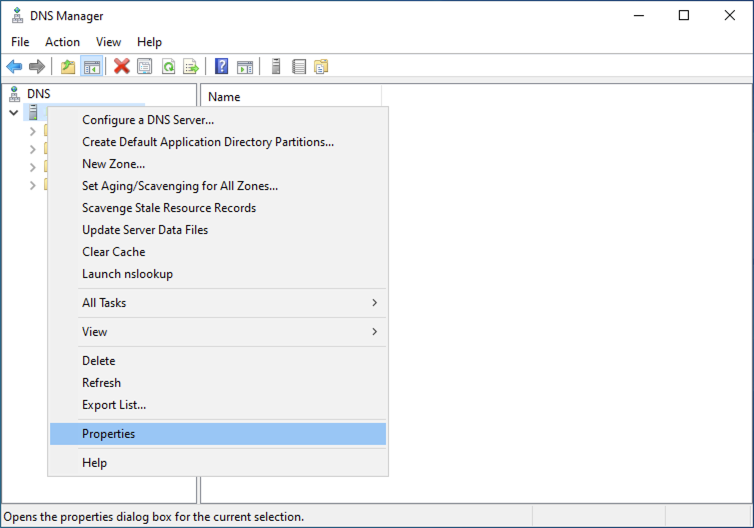Click Scavenge Stale Resource Records
This screenshot has height=528, width=754.
coord(218,208)
